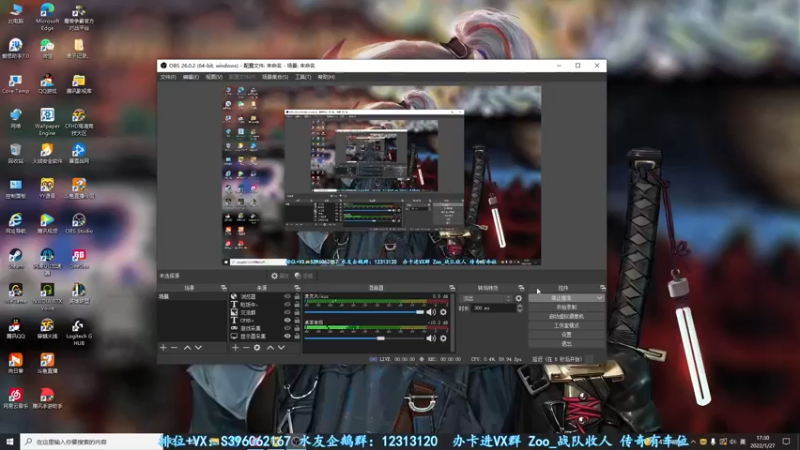Click the Stop Streaming button

(561, 298)
